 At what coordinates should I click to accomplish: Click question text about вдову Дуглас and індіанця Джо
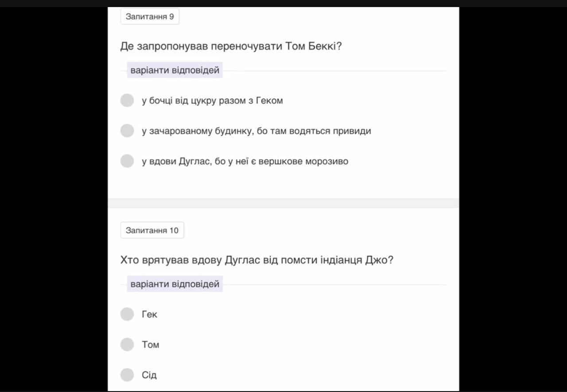[257, 260]
